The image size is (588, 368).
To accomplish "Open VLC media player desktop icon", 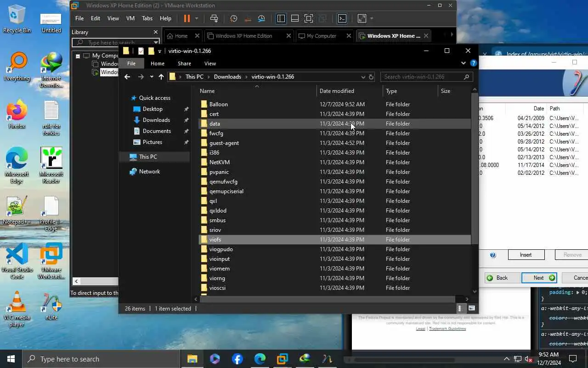I will [x=17, y=309].
